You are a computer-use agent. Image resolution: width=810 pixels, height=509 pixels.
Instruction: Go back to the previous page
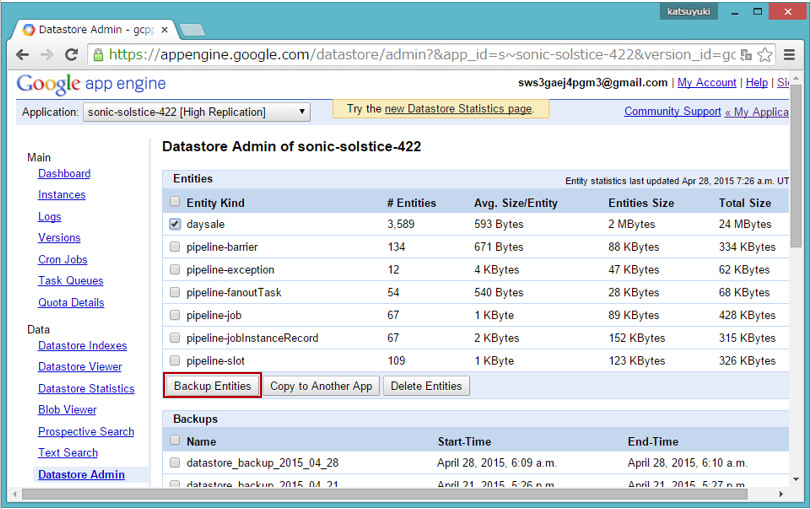(22, 54)
